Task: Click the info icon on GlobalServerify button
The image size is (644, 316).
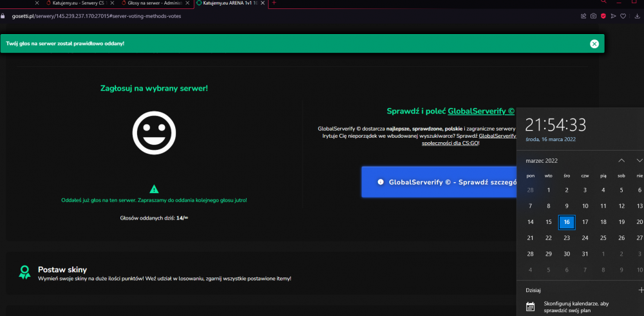Action: point(381,181)
